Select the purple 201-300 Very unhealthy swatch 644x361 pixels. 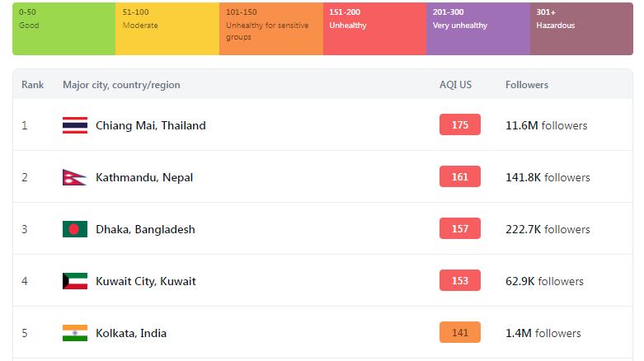(478, 29)
